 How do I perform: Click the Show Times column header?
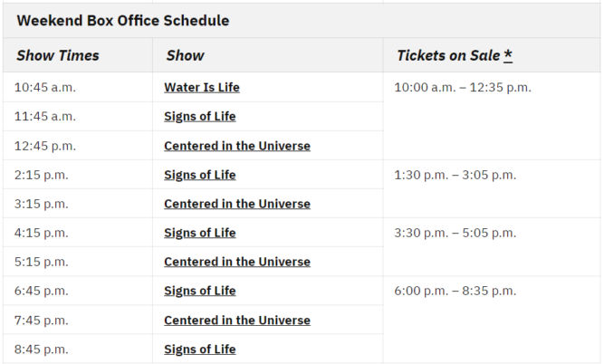(x=58, y=55)
